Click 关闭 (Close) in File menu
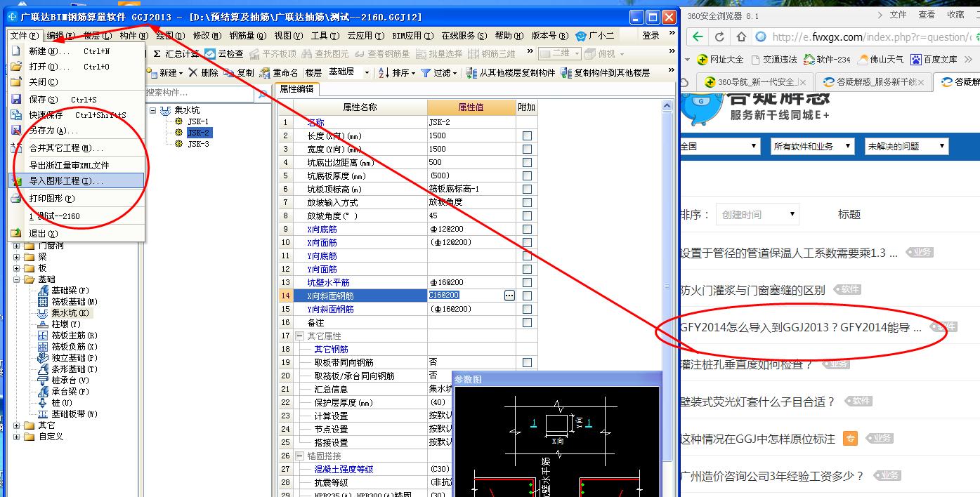Image resolution: width=980 pixels, height=497 pixels. 76,82
